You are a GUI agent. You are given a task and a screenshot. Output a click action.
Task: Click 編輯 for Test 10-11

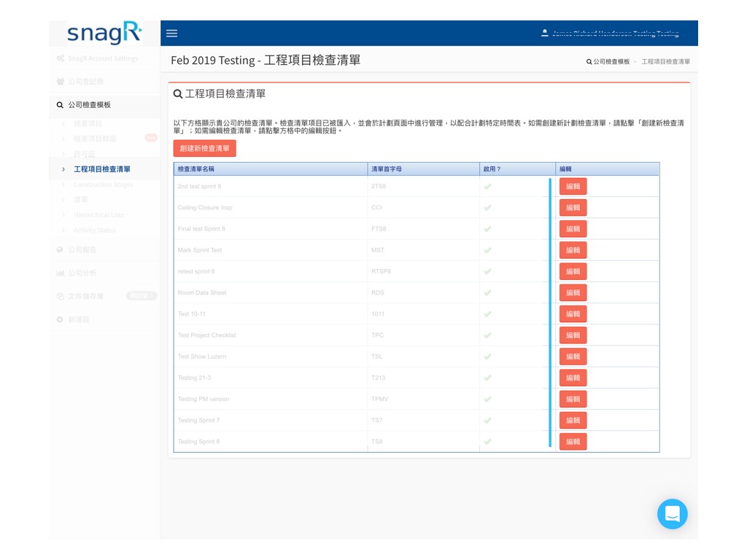[x=573, y=314]
